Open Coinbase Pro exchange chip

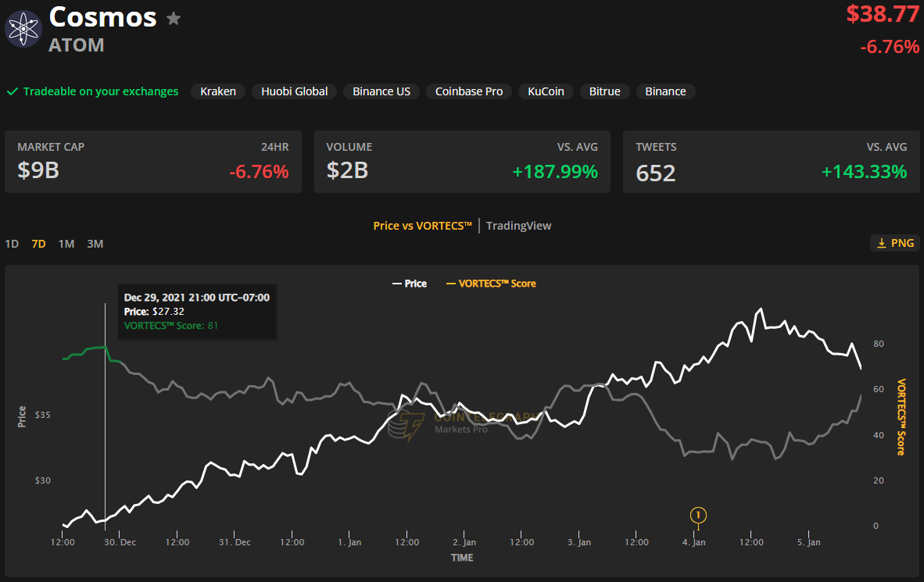tap(469, 91)
